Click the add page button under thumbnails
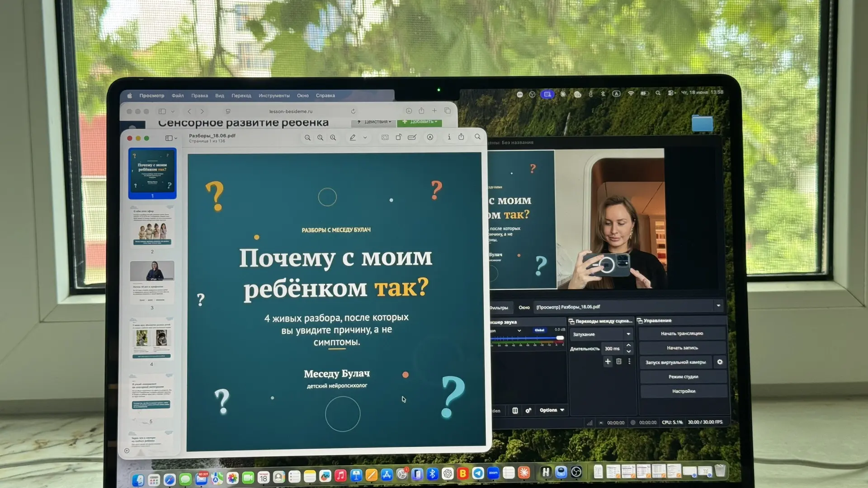 tap(127, 450)
